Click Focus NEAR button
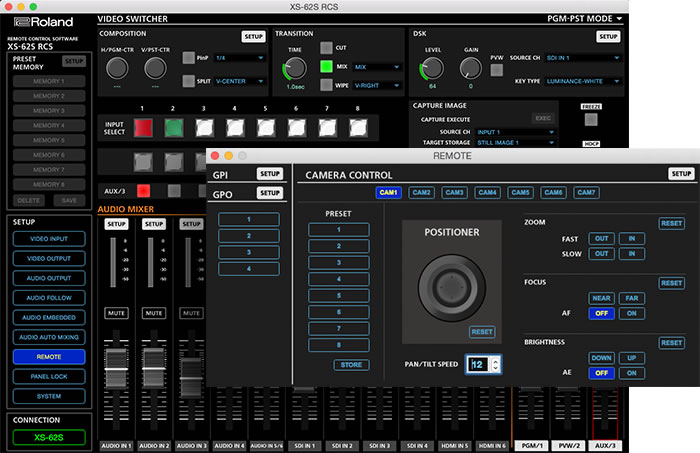This screenshot has width=700, height=453. pos(601,298)
